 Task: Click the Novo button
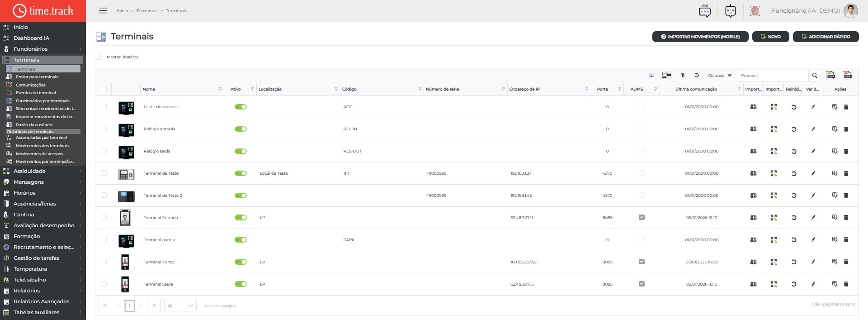click(771, 37)
